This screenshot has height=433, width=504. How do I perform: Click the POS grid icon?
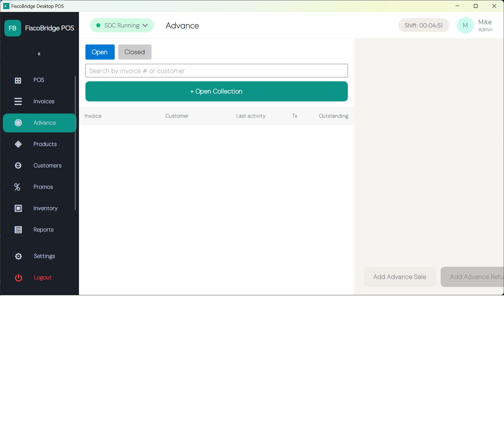click(x=18, y=80)
